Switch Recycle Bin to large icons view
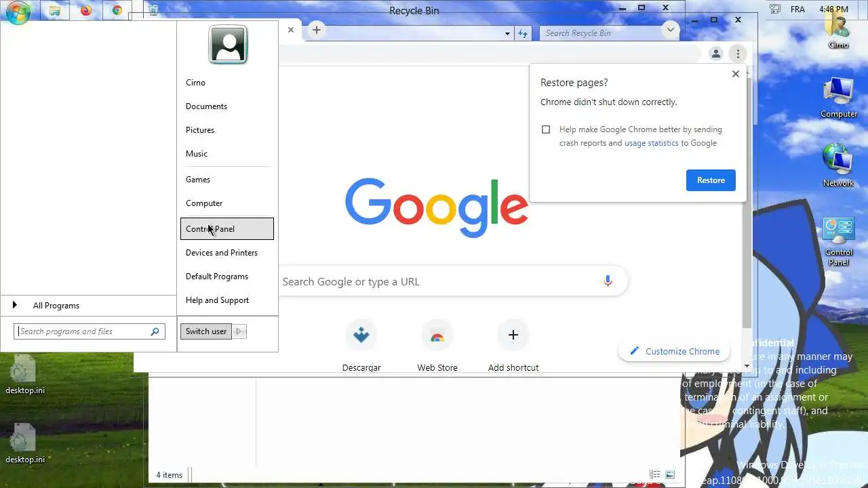Screen dimensions: 868x488 click(670, 474)
